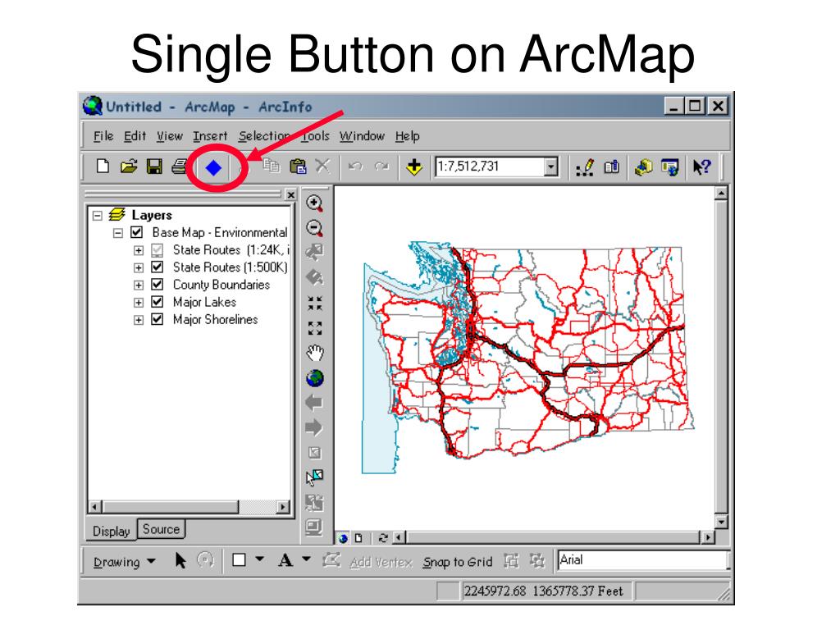The height and width of the screenshot is (630, 840).
Task: Switch to Layout View page button
Action: tap(359, 537)
